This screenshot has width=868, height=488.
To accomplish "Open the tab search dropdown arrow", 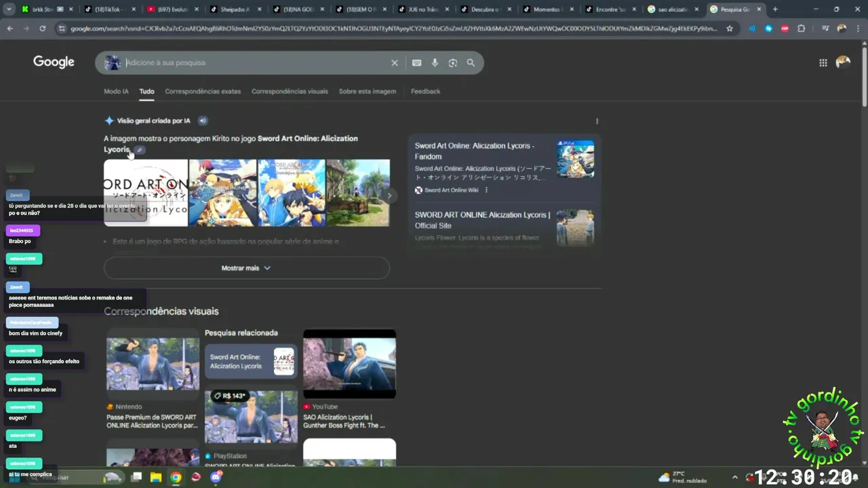I will (x=9, y=9).
